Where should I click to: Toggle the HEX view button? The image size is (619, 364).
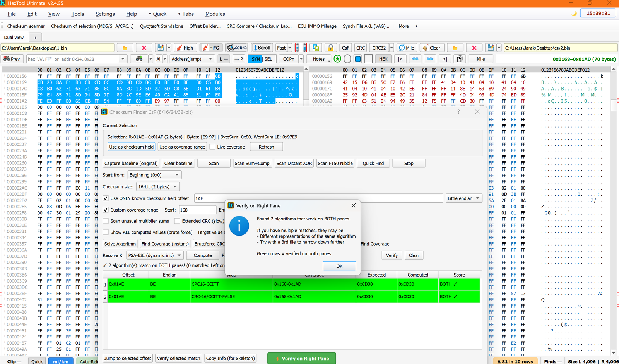383,59
